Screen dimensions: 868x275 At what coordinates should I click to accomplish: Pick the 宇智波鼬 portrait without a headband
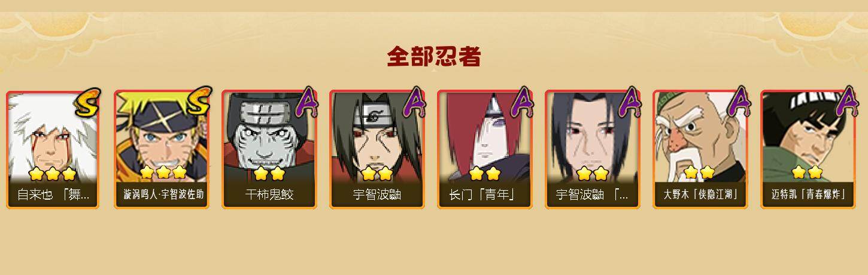point(593,149)
